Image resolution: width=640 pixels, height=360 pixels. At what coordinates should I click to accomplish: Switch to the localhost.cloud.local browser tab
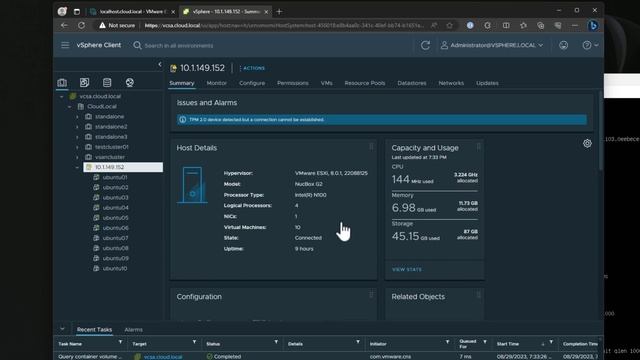[x=132, y=12]
